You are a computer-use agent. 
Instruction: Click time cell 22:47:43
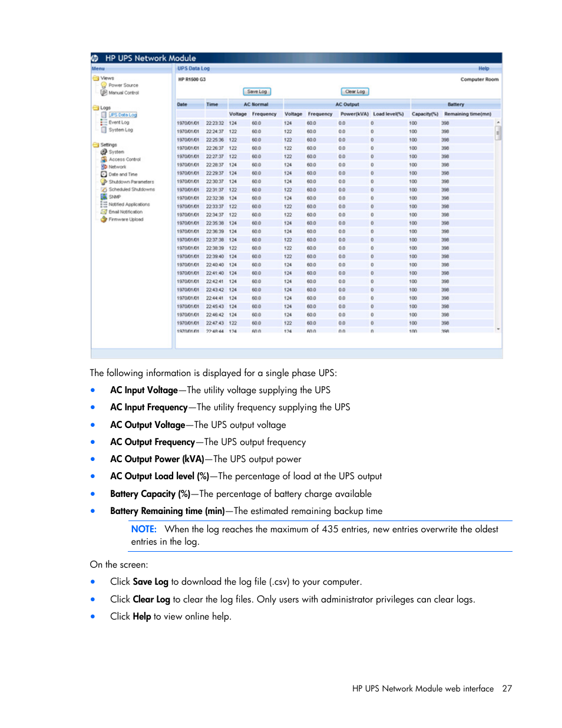tap(214, 323)
